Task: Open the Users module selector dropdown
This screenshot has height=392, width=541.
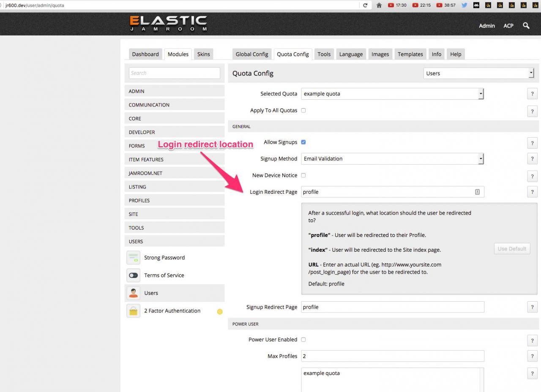Action: pyautogui.click(x=479, y=73)
